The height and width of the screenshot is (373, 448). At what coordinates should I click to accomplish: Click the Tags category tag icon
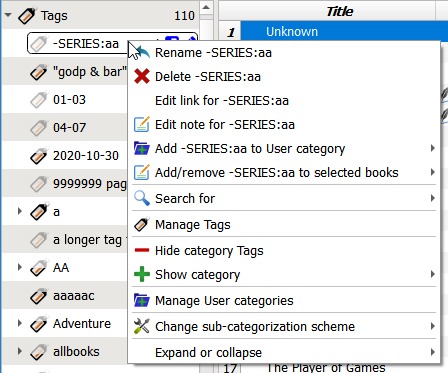pos(27,16)
